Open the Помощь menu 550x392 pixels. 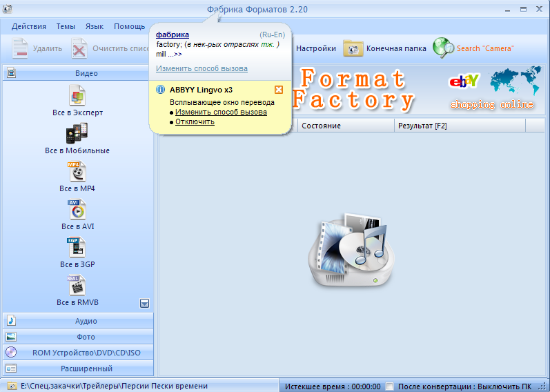[x=130, y=26]
